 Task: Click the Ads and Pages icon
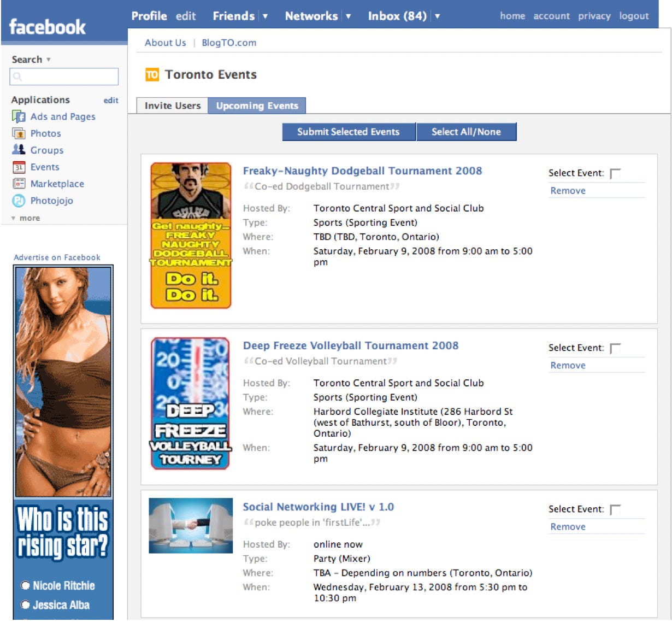click(x=19, y=116)
